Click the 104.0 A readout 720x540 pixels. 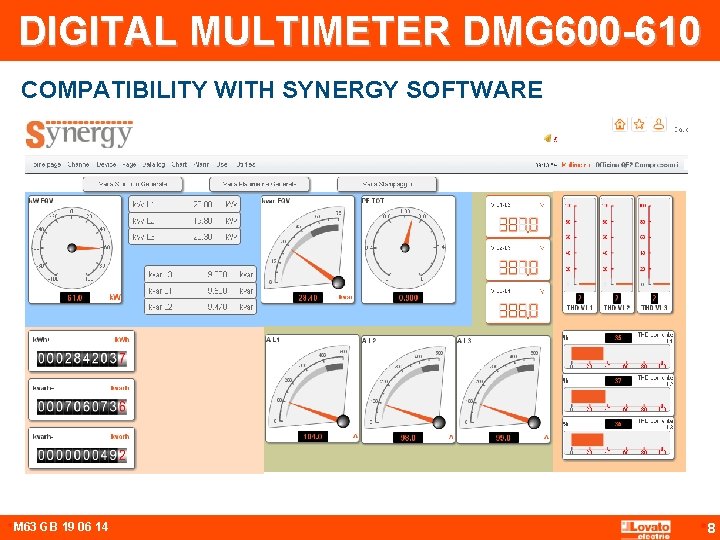pos(313,437)
